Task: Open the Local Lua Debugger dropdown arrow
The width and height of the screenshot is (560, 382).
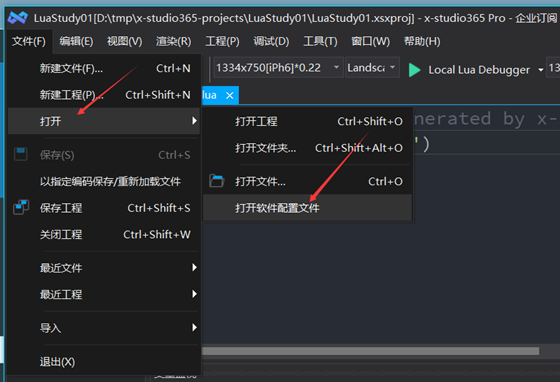Action: tap(541, 70)
